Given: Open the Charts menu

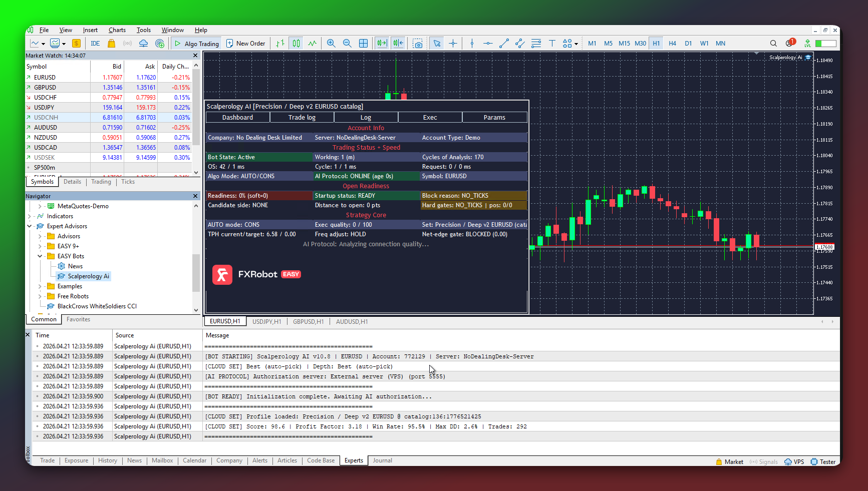Looking at the screenshot, I should pyautogui.click(x=117, y=30).
